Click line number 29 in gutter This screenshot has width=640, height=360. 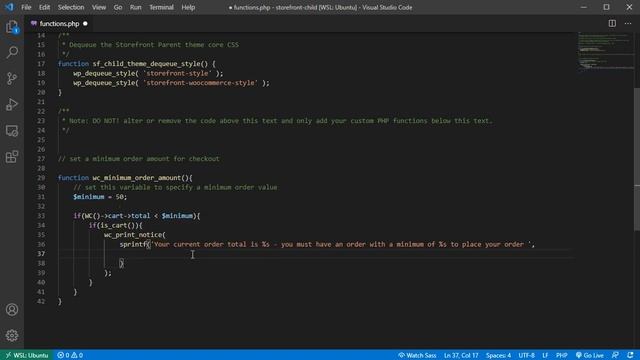tap(41, 178)
